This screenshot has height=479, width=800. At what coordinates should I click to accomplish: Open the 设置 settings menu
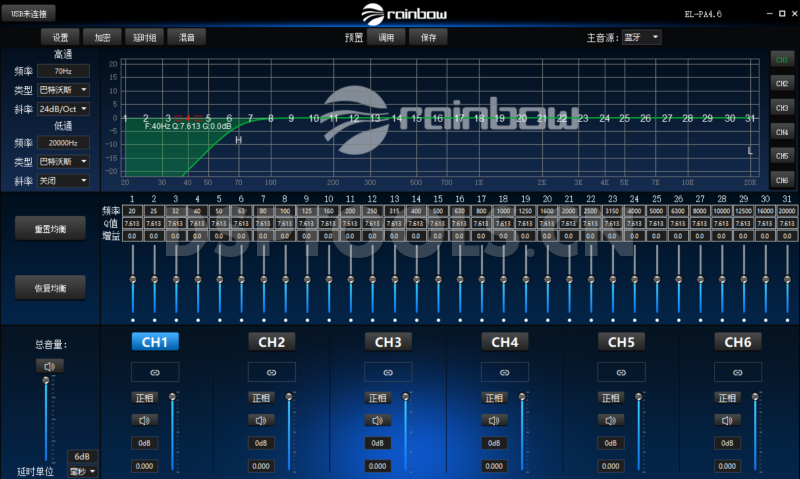point(60,37)
